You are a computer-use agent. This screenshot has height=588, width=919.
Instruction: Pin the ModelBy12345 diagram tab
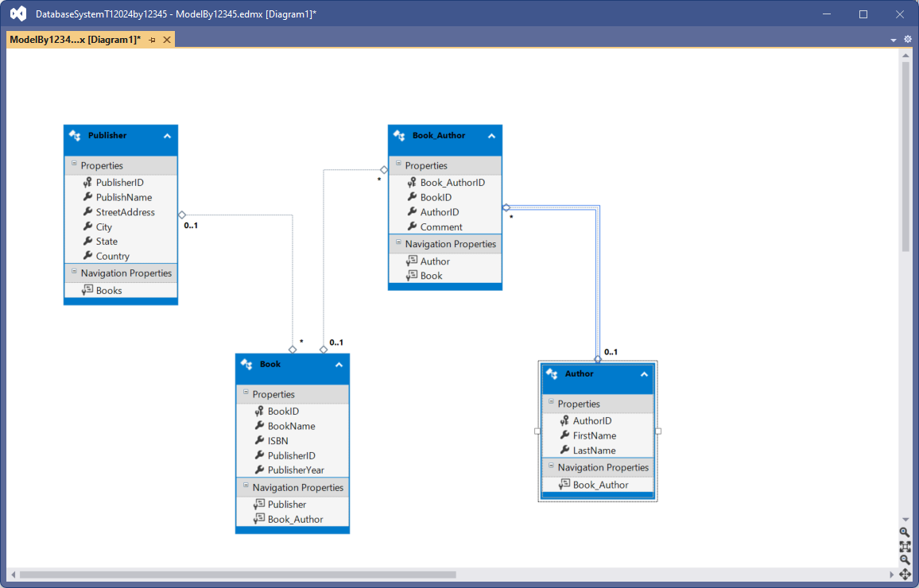point(153,40)
